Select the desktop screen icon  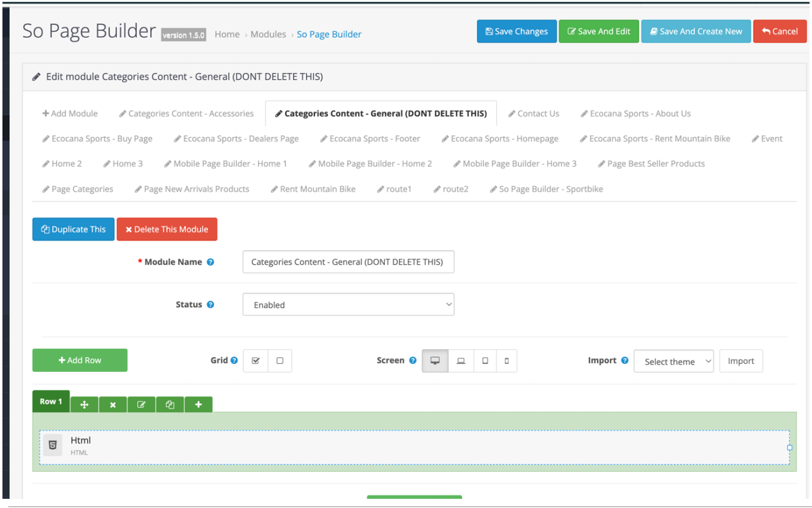435,361
